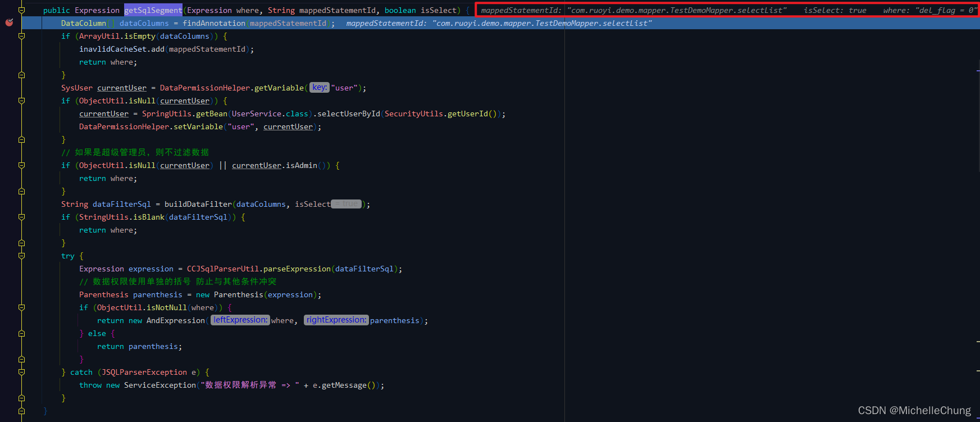Click the inavlidCacheSet.add call
The height and width of the screenshot is (422, 980).
pyautogui.click(x=122, y=49)
